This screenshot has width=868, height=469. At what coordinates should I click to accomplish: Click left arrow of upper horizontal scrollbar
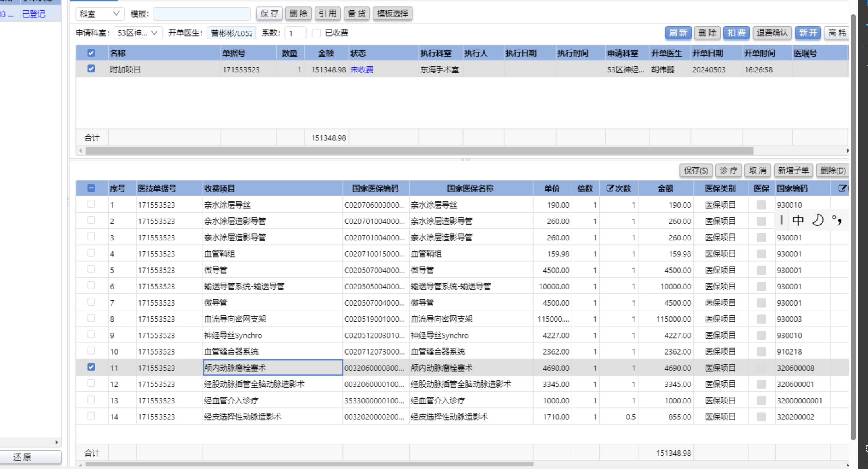[81, 151]
